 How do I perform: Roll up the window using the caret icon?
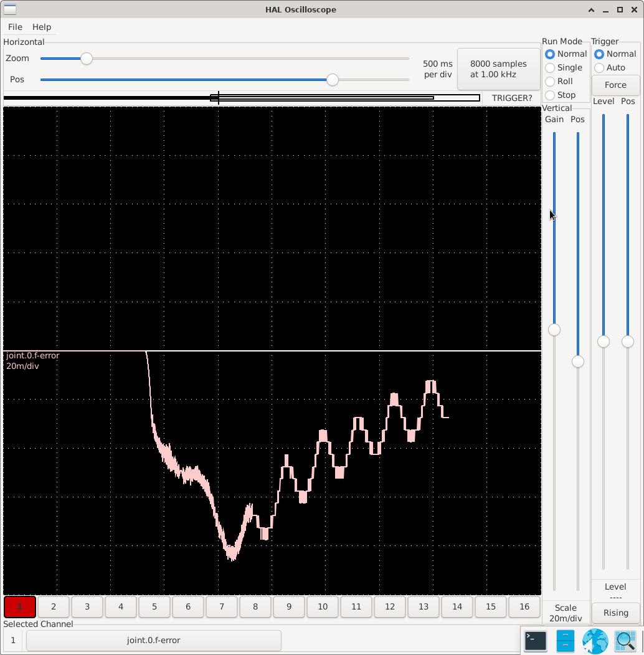click(x=592, y=9)
